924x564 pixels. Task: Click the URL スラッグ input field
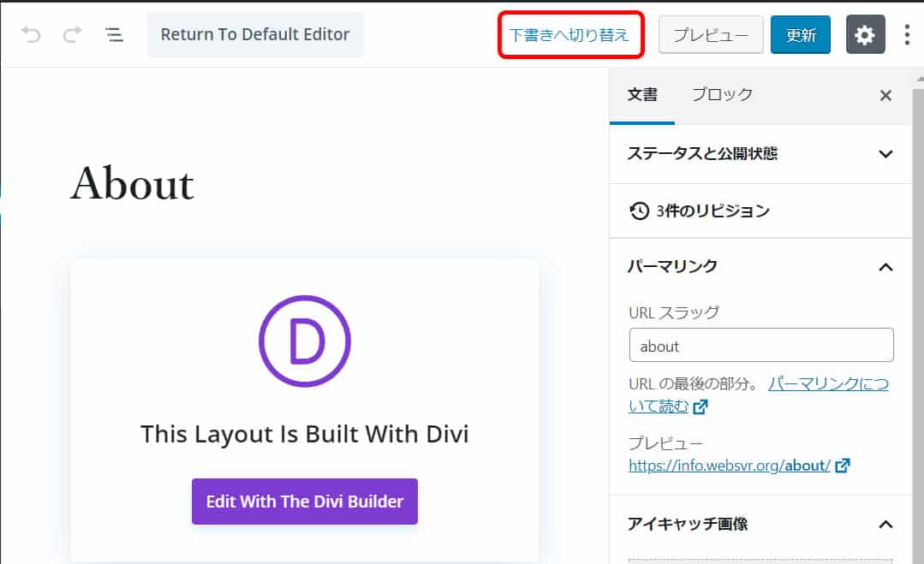pos(760,346)
